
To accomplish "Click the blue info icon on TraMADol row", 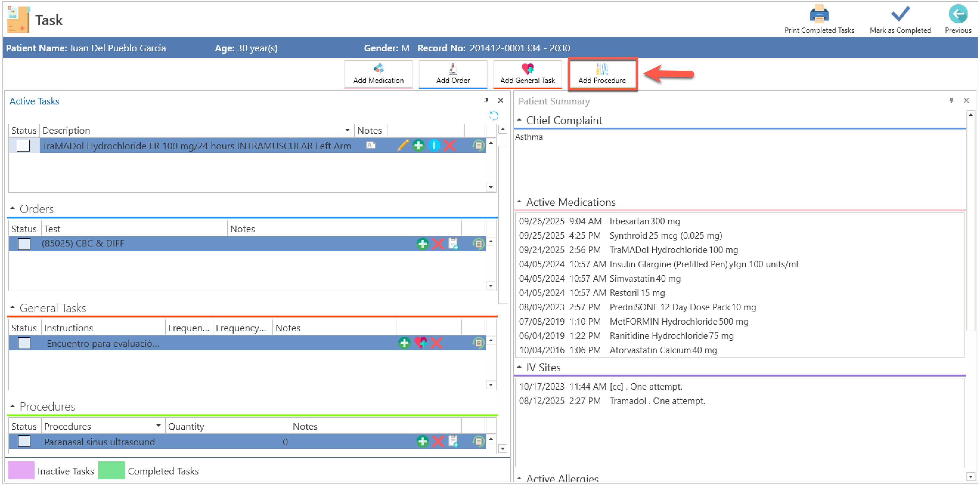I will click(x=434, y=145).
